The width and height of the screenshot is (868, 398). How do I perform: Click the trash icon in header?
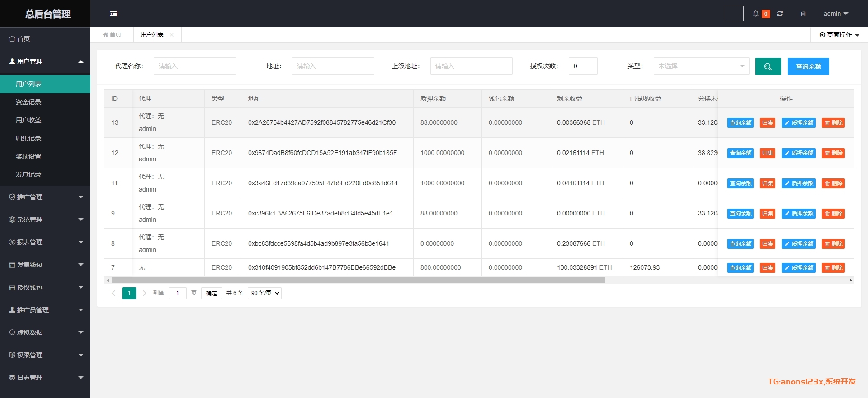803,14
